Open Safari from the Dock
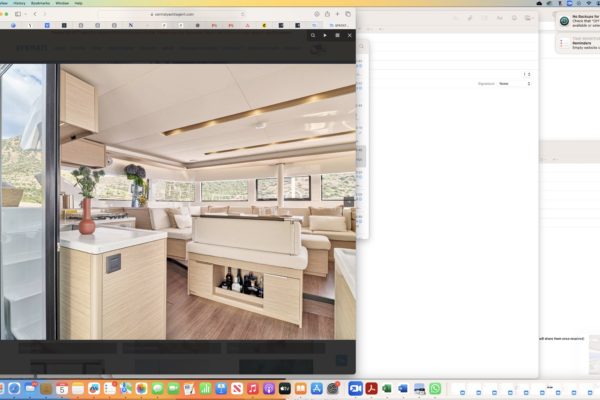This screenshot has height=400, width=600. coord(14,389)
